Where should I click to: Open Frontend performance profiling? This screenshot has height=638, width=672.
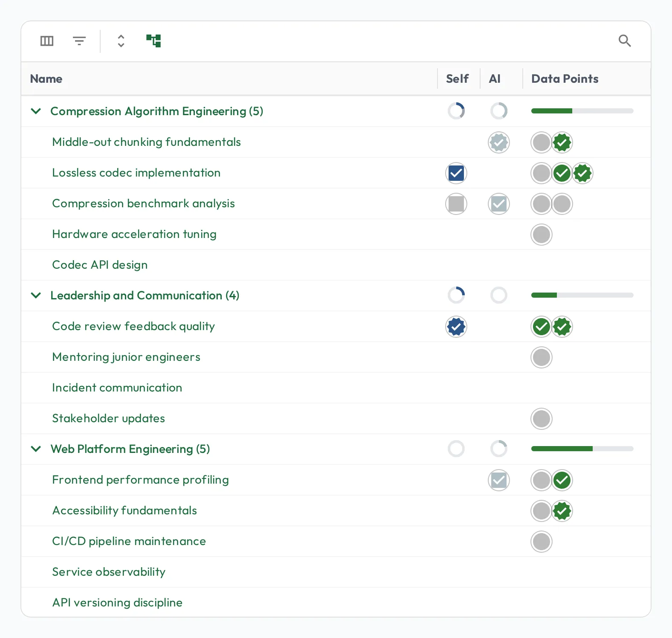141,480
